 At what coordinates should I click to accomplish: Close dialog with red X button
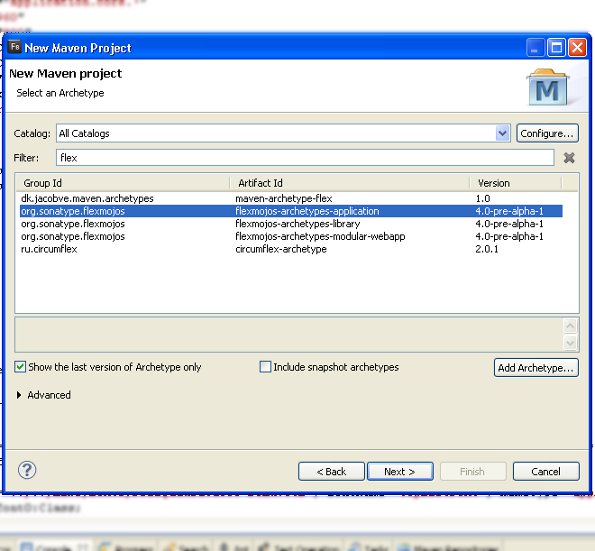tap(577, 48)
